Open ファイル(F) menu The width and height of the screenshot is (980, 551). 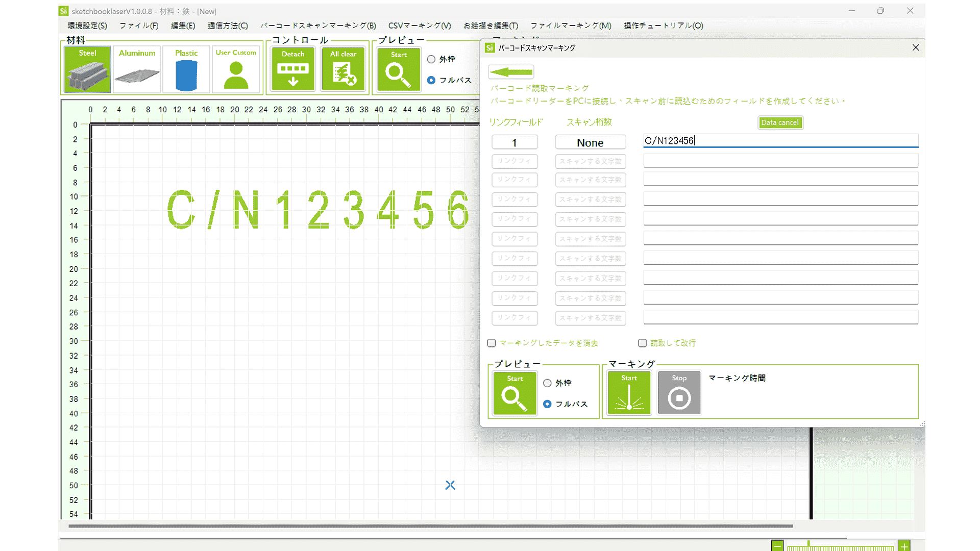pos(139,26)
